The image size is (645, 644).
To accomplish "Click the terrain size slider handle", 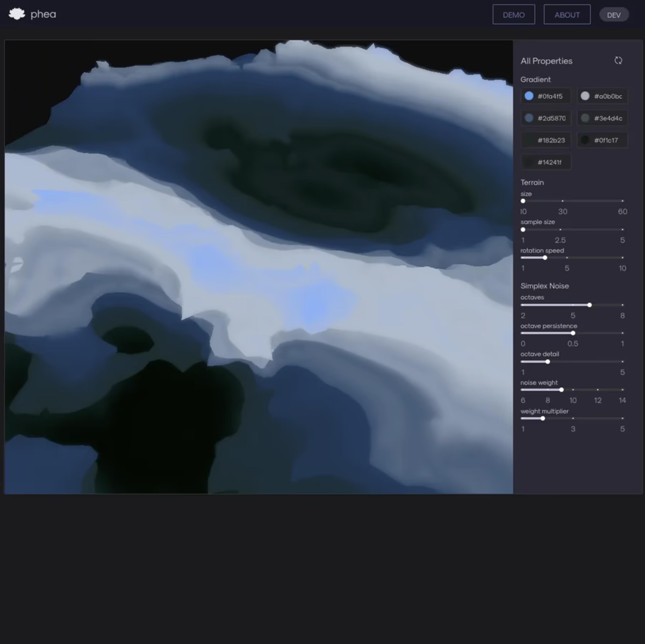I will click(x=523, y=201).
